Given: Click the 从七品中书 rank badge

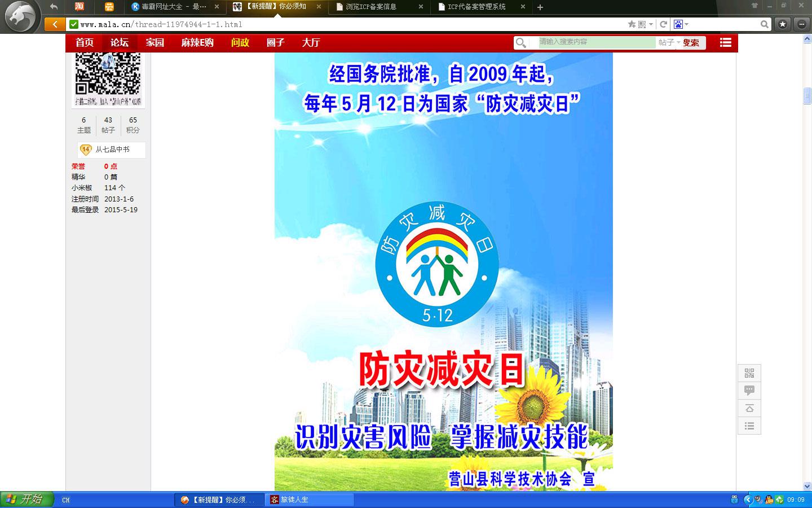Looking at the screenshot, I should pos(112,150).
